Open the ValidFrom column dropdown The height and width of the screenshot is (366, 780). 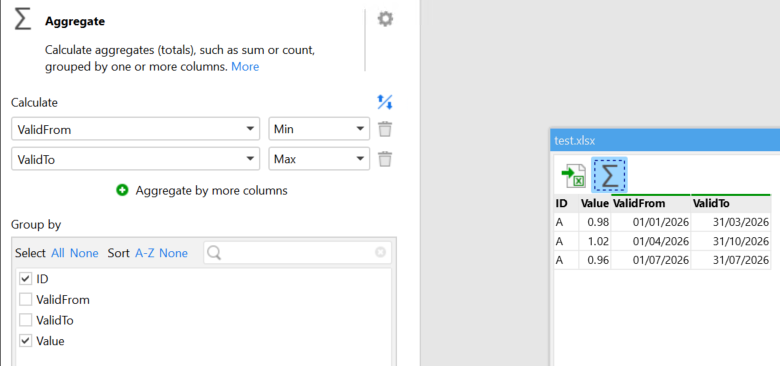[x=135, y=129]
